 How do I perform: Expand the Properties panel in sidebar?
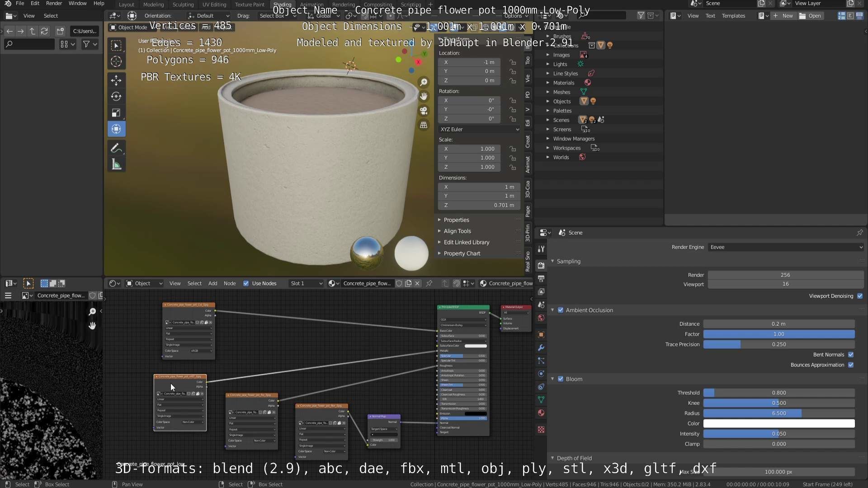(x=456, y=220)
